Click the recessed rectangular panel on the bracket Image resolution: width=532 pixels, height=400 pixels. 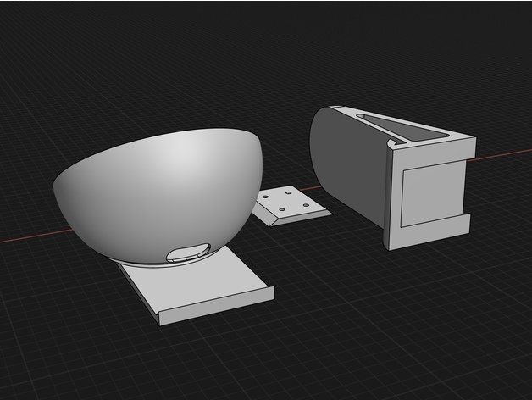432,193
